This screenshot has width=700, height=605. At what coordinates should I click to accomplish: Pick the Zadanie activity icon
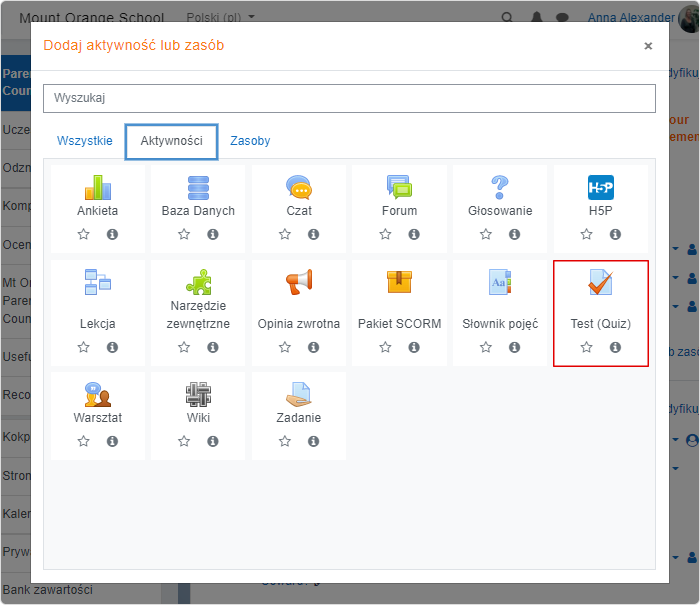(x=299, y=395)
